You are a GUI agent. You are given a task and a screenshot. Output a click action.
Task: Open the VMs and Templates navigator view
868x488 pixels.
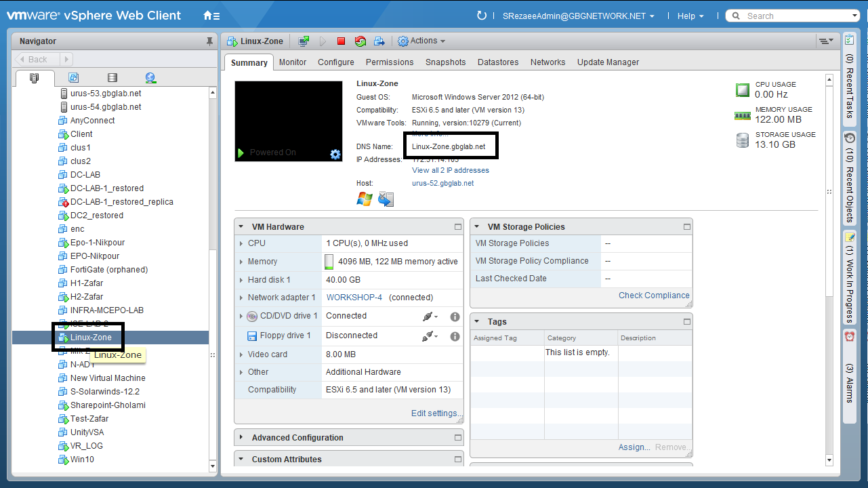click(x=74, y=78)
